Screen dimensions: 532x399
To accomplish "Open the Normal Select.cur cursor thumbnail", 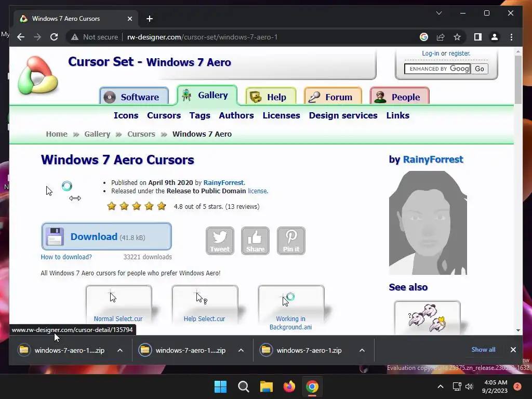I will pos(118,303).
